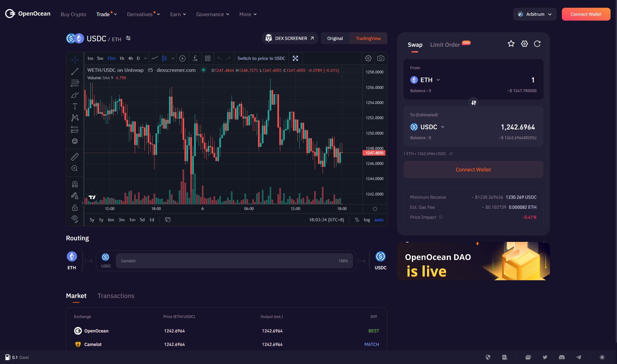Open the swap settings gear
Viewport: 617px width, 364px height.
coord(524,43)
